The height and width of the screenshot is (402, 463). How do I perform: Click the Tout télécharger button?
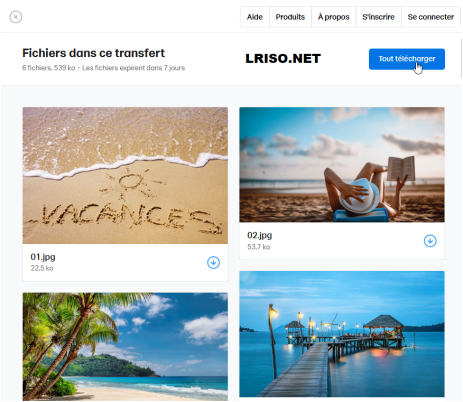(407, 59)
